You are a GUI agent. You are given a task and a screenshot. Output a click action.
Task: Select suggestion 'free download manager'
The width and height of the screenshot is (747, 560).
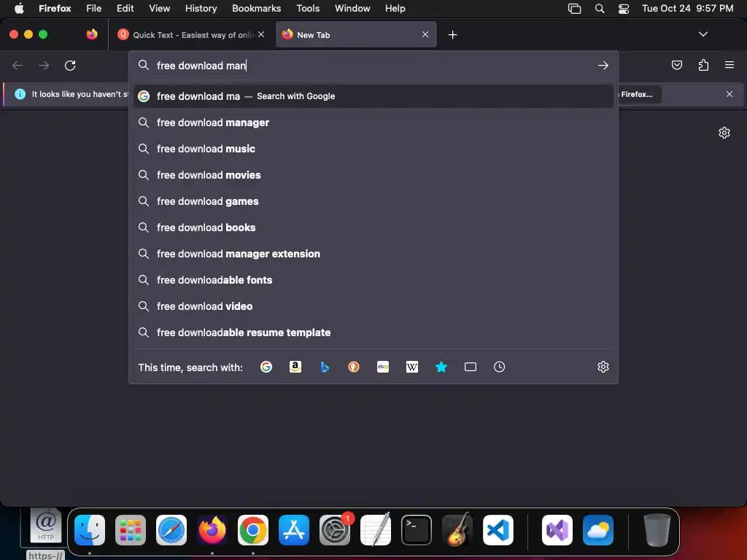coord(373,122)
